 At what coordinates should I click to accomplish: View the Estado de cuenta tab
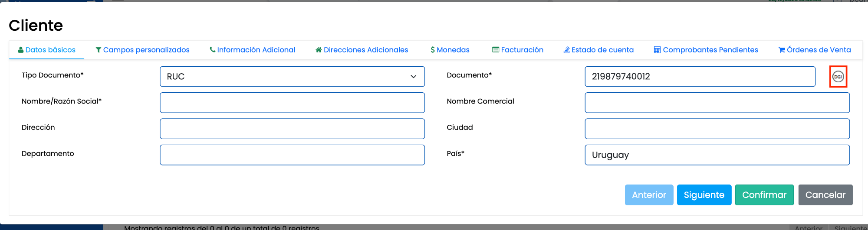tap(598, 50)
